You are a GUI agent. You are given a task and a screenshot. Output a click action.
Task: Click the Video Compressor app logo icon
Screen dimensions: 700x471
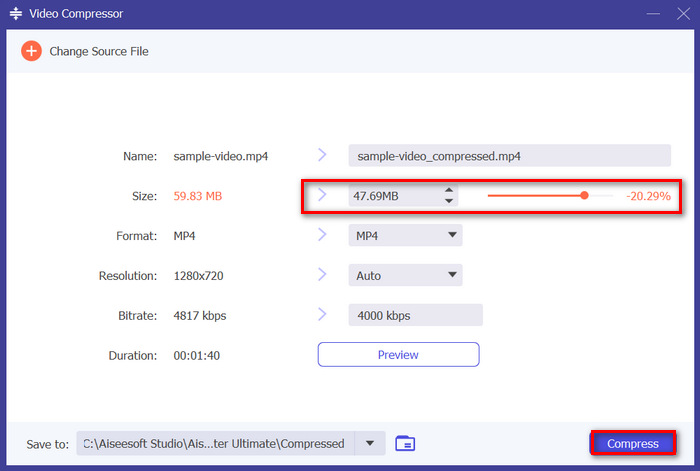click(x=16, y=13)
